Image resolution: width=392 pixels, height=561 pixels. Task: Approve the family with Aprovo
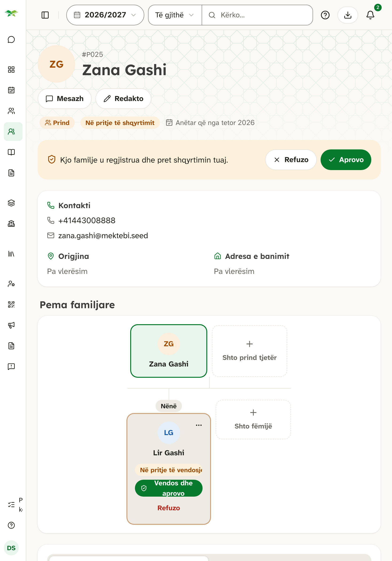[346, 160]
